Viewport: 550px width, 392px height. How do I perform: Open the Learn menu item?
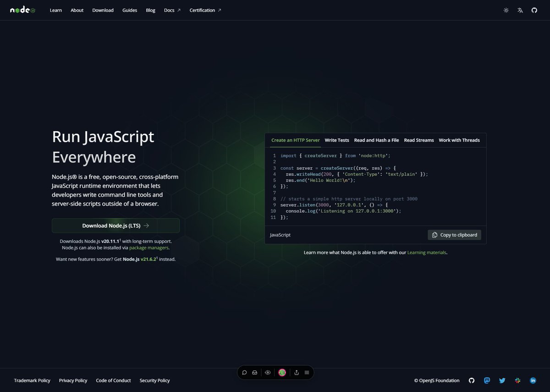56,10
